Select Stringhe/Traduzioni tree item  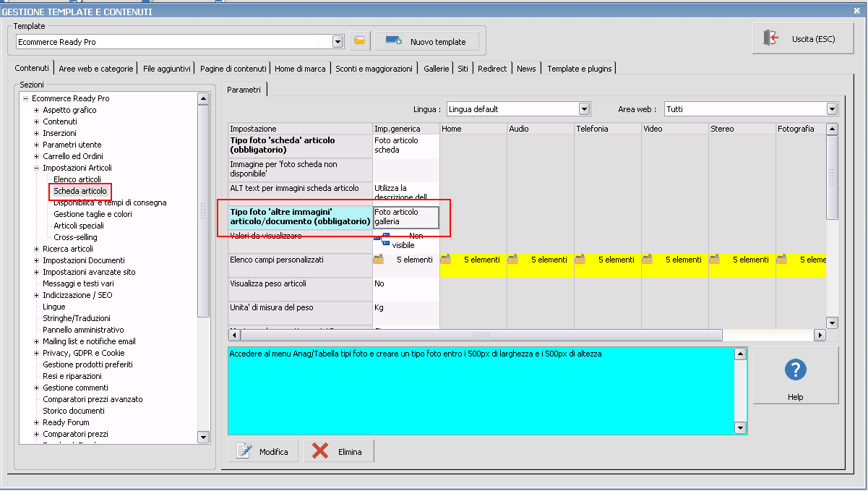77,318
